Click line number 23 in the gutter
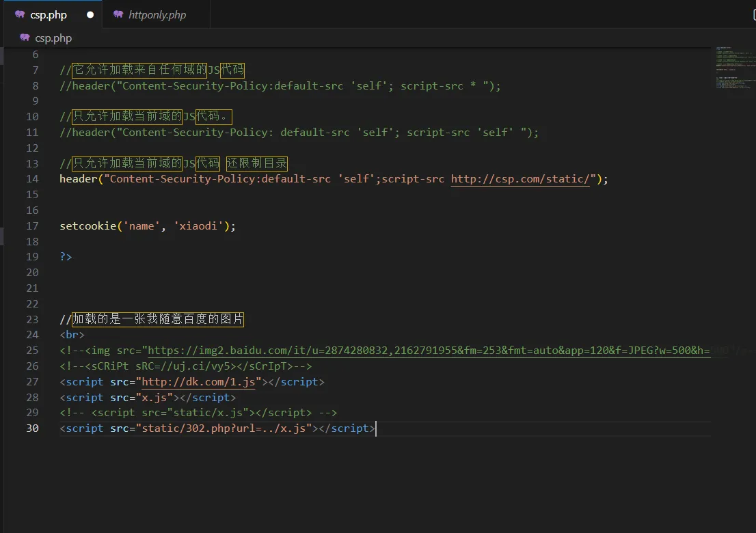 pos(32,320)
